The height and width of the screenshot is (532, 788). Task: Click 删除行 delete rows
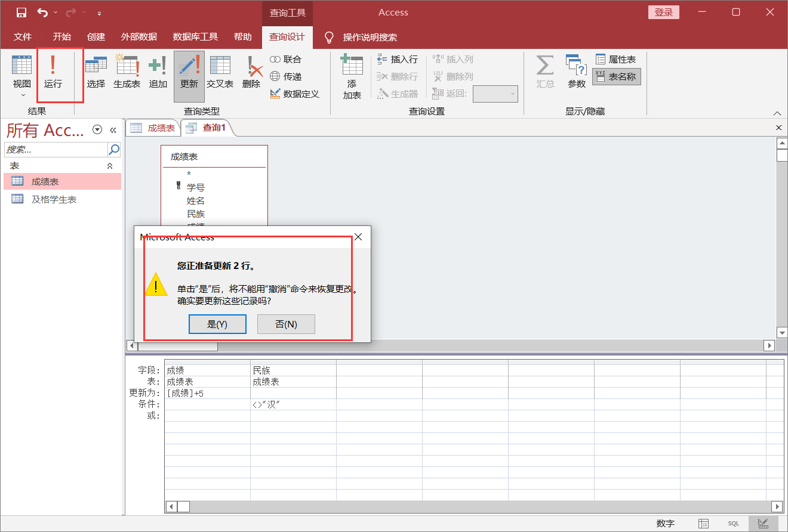point(398,76)
